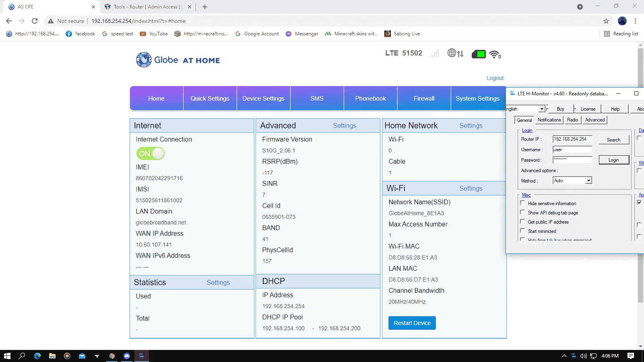Click Restart Device button
The height and width of the screenshot is (362, 644).
(412, 323)
